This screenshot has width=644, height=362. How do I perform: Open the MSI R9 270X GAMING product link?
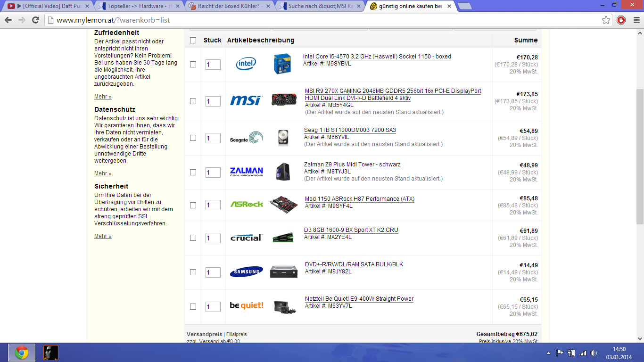pyautogui.click(x=393, y=94)
